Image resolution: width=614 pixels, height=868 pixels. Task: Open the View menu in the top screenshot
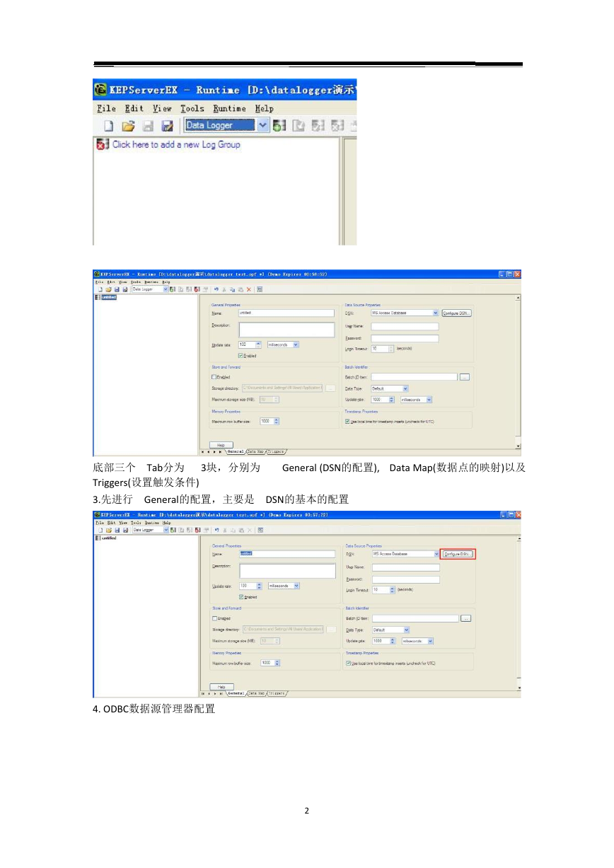pos(162,108)
